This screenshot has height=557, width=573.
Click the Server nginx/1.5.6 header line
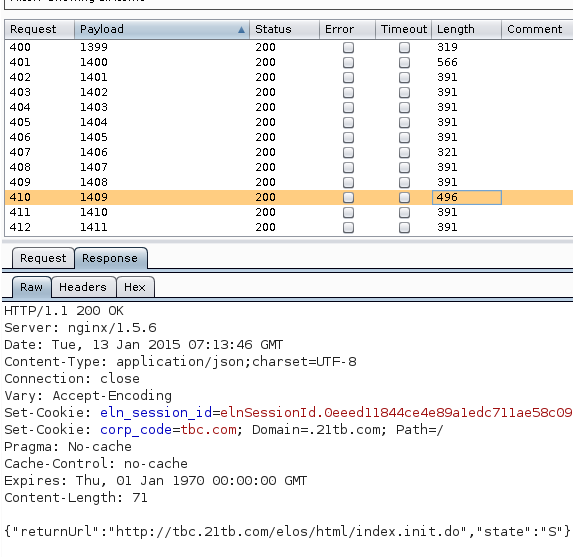(80, 327)
